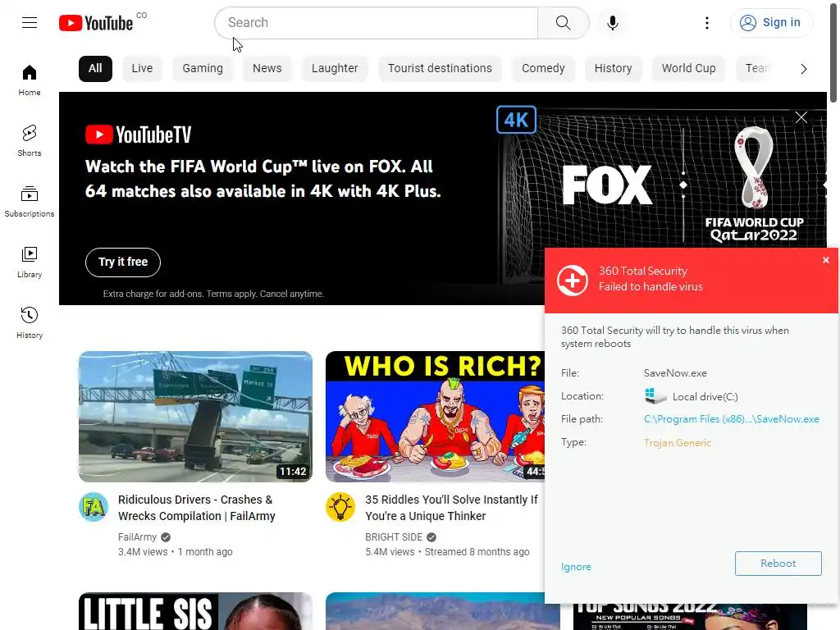
Task: Open History in the sidebar
Action: 30,323
